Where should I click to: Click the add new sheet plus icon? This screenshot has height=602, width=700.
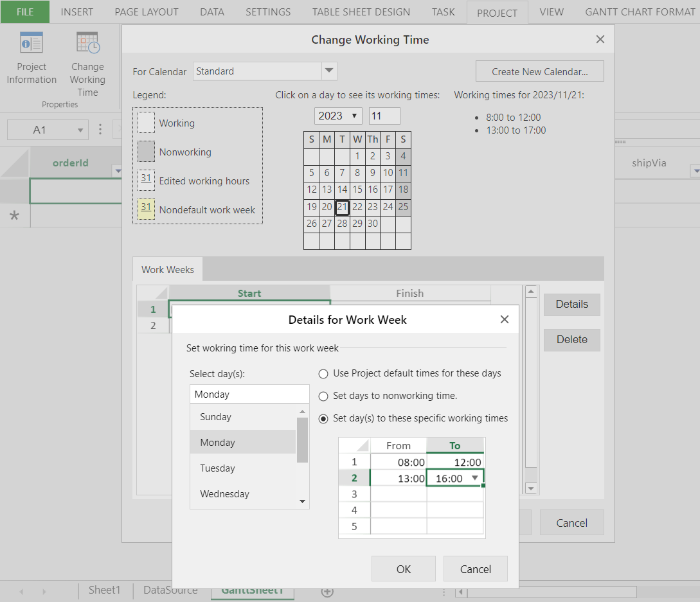click(x=327, y=592)
